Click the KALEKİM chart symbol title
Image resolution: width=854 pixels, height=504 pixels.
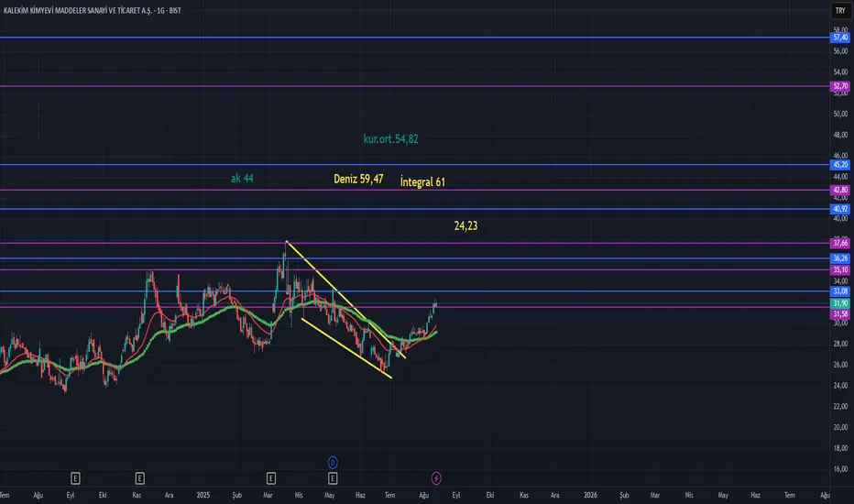coord(92,10)
